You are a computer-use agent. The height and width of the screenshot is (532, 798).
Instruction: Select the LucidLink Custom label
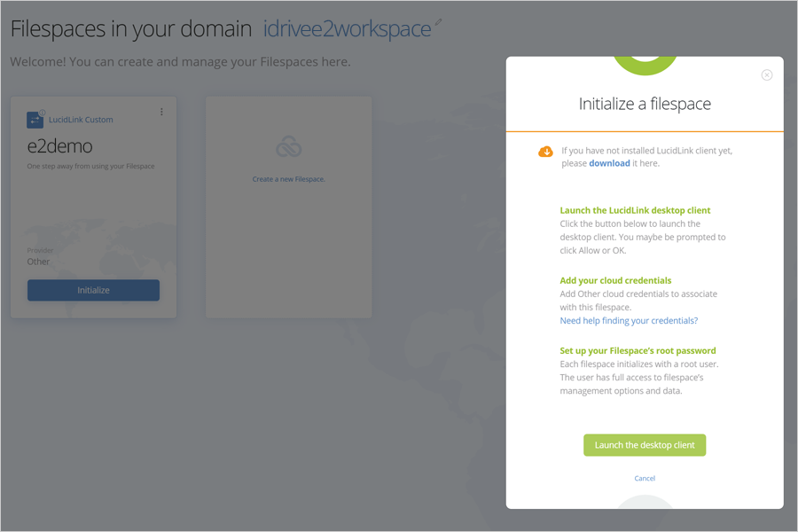tap(81, 120)
